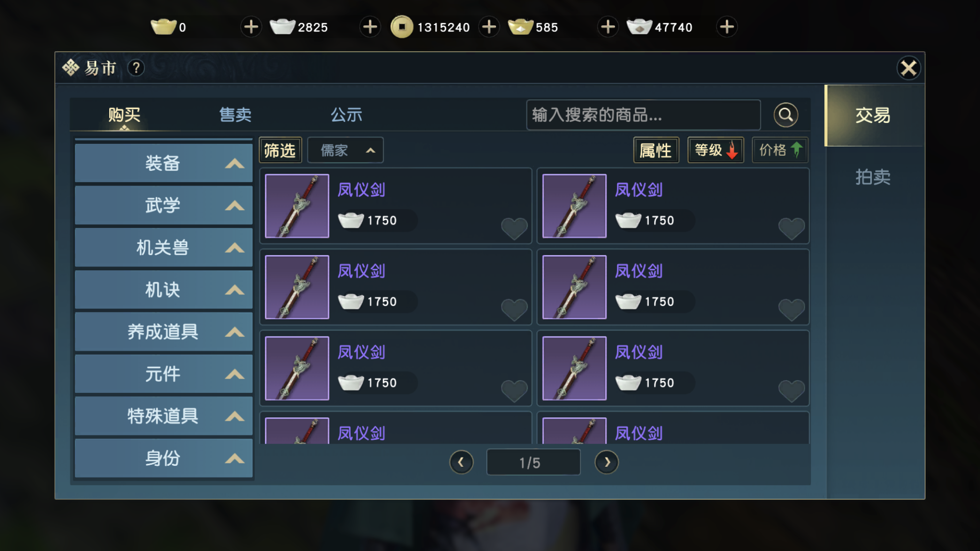Click the search magnifier icon
980x551 pixels.
(x=786, y=115)
